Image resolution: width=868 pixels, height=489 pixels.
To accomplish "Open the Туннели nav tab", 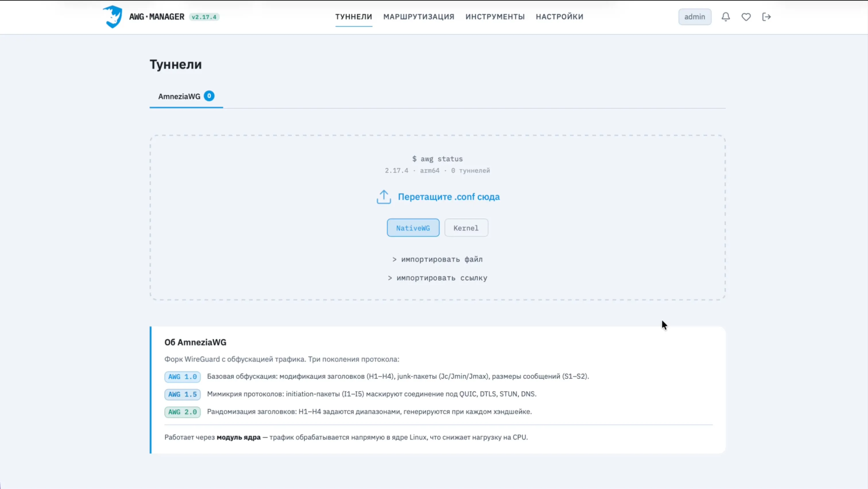I will [x=353, y=17].
